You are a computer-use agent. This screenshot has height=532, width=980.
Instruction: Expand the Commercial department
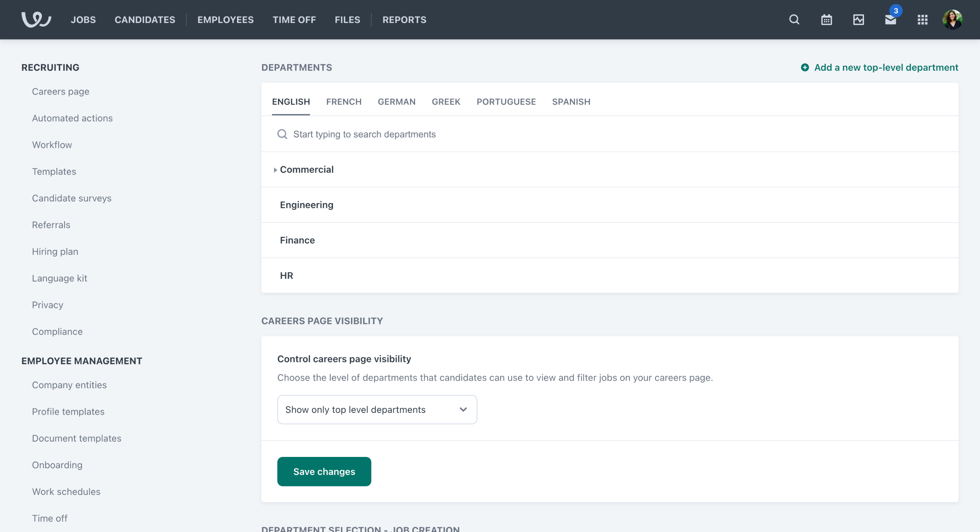(x=275, y=170)
